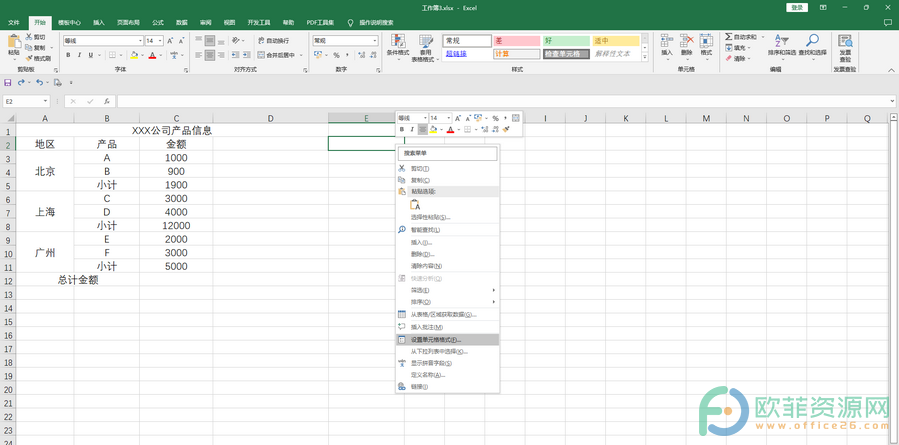Click the Save icon in quick access toolbar
This screenshot has width=899, height=445.
(8, 83)
